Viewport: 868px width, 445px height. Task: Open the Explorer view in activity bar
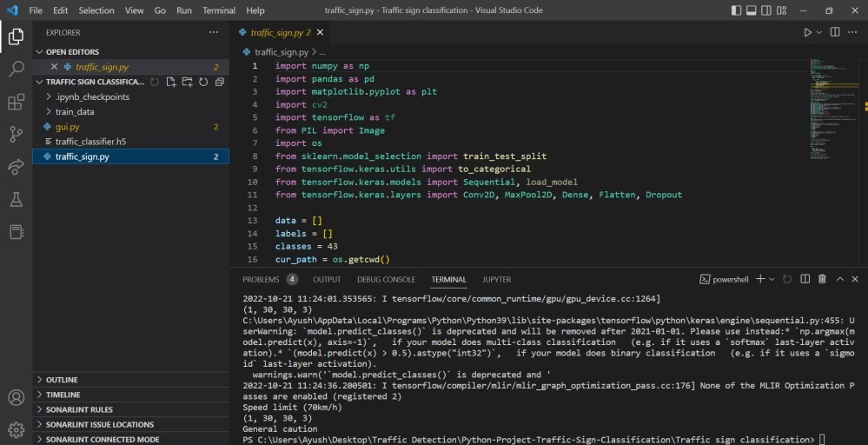pos(16,37)
